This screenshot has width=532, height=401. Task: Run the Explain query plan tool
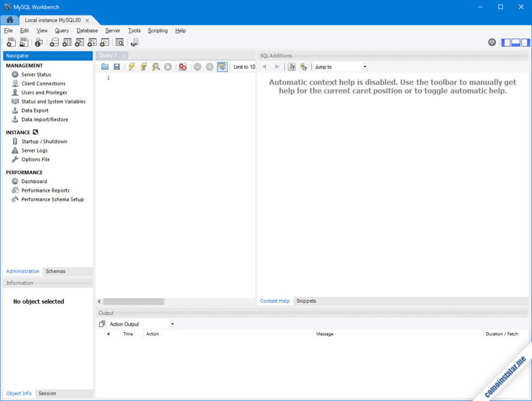click(156, 67)
